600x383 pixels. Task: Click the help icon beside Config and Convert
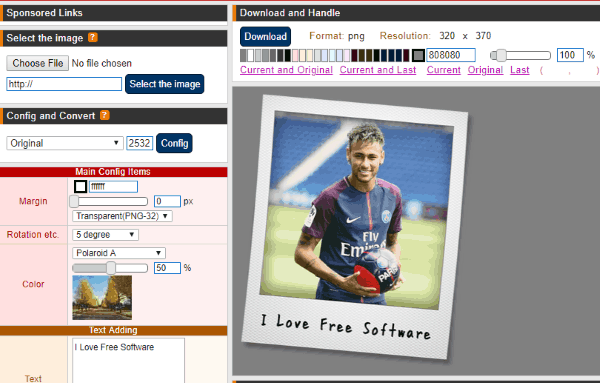(105, 115)
